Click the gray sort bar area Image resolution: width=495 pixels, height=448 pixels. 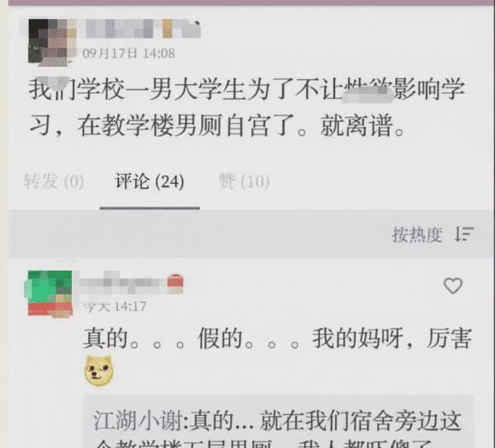[252, 234]
